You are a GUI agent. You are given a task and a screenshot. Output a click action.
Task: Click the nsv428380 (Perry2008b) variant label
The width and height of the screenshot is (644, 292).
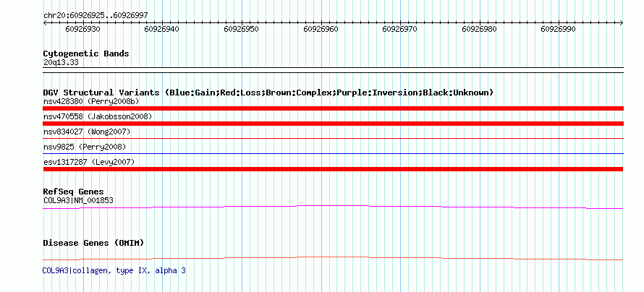(91, 101)
